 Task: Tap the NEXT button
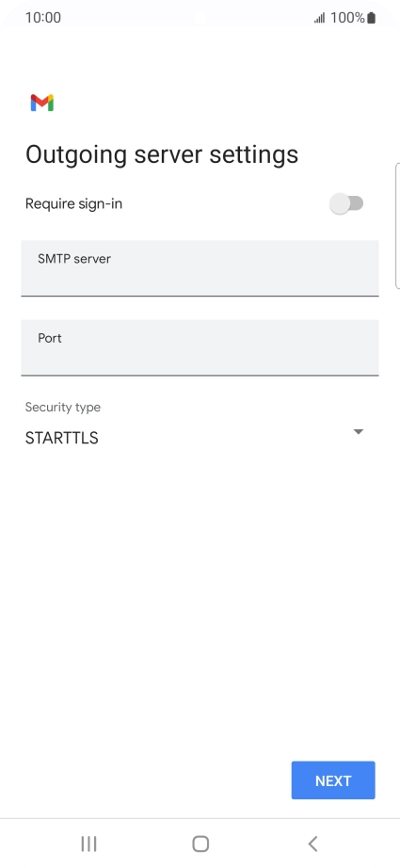tap(333, 780)
